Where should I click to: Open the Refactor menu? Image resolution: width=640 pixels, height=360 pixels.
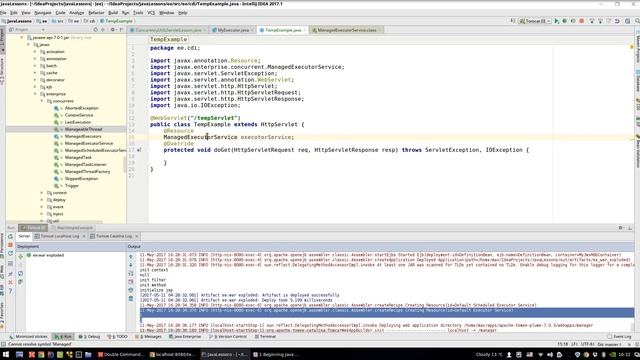[x=96, y=13]
